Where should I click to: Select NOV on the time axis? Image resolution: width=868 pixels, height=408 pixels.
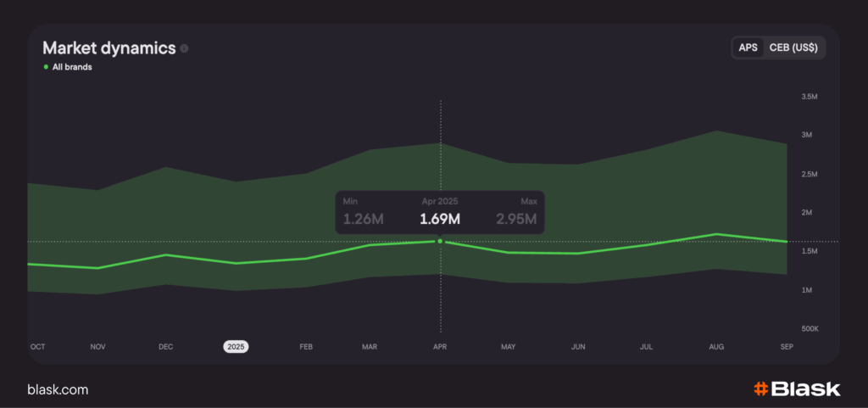point(98,347)
